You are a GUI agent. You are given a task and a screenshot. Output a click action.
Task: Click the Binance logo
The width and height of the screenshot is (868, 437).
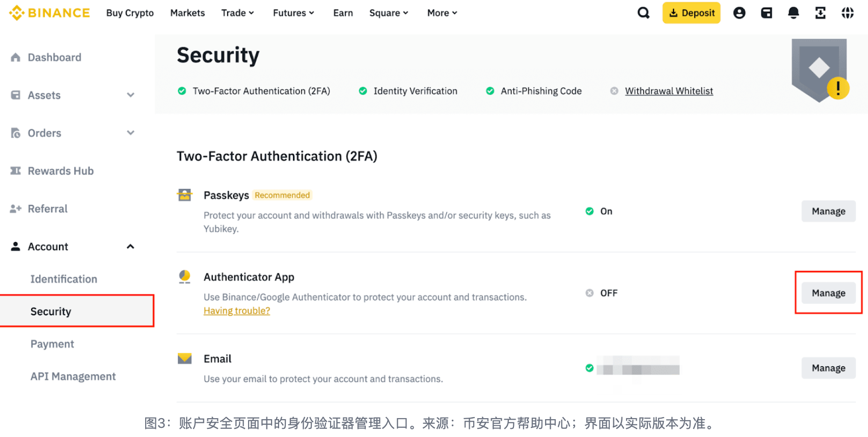click(49, 13)
